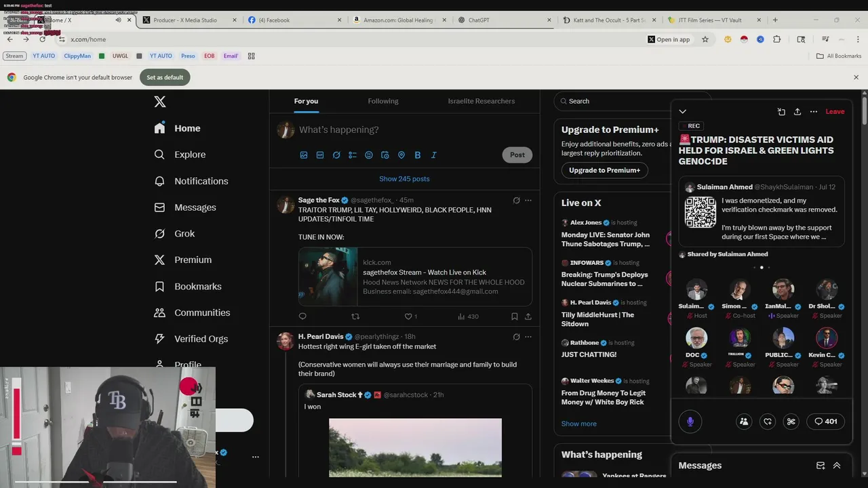Screen dimensions: 868x488
Task: Open Notifications in the sidebar
Action: click(x=191, y=181)
